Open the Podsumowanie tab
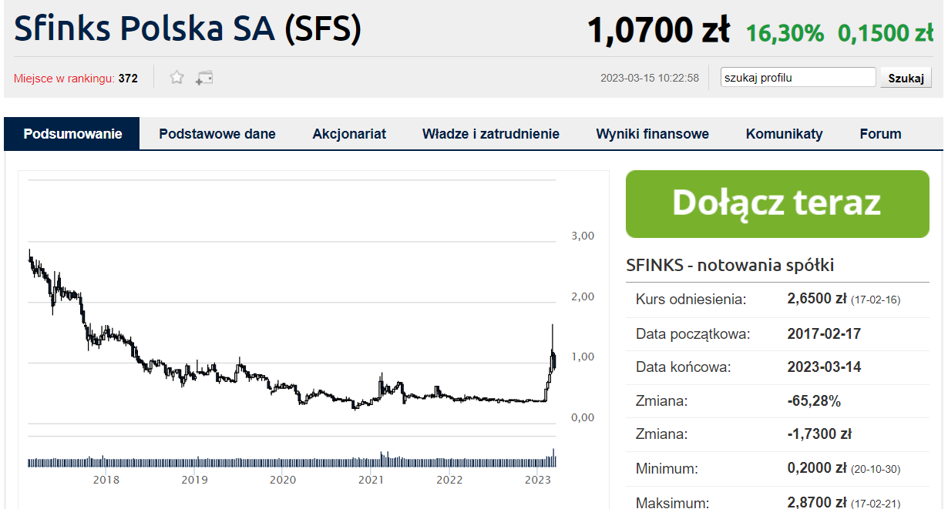The height and width of the screenshot is (509, 948). [72, 134]
